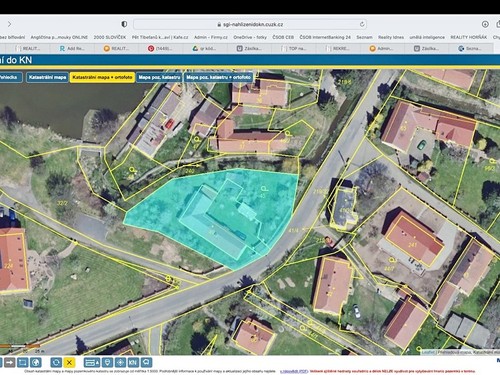Open Pět Tibeťanů Kafe.cz bookmark

click(160, 37)
